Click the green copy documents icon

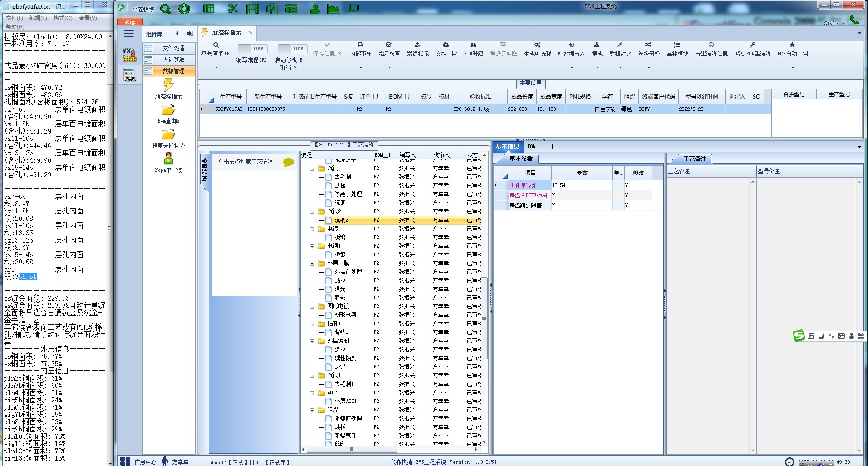pyautogui.click(x=272, y=9)
